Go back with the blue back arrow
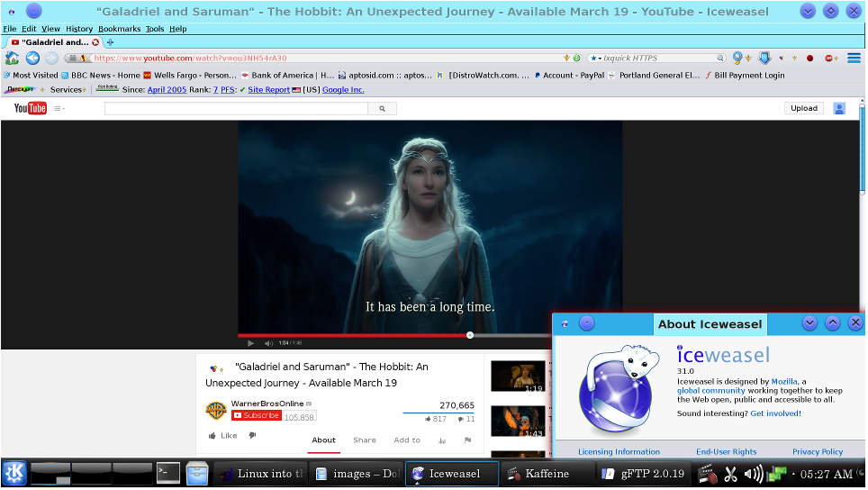Screen dimensions: 868x490 tap(32, 58)
